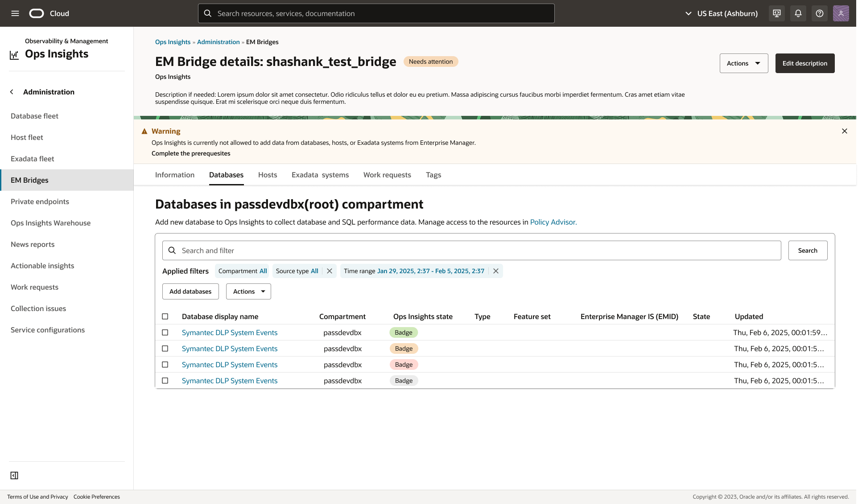Open the user profile avatar

point(841,13)
